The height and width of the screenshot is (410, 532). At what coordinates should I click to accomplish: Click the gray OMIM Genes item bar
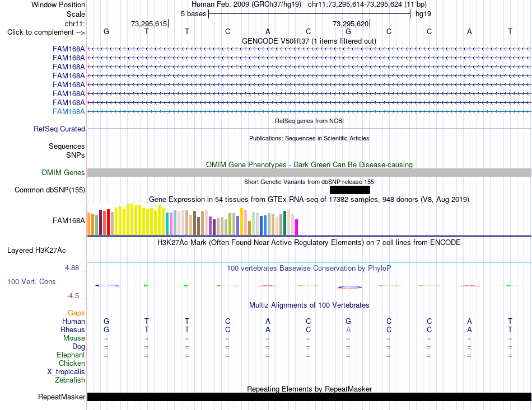[309, 172]
